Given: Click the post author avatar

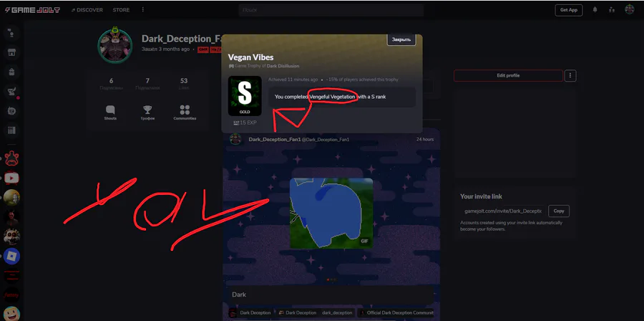Looking at the screenshot, I should 235,139.
